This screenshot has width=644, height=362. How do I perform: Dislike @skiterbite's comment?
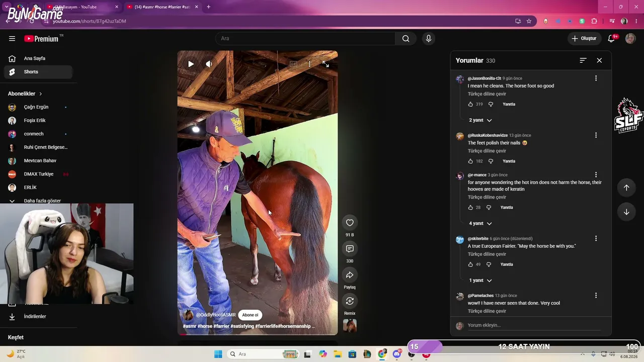(x=489, y=264)
